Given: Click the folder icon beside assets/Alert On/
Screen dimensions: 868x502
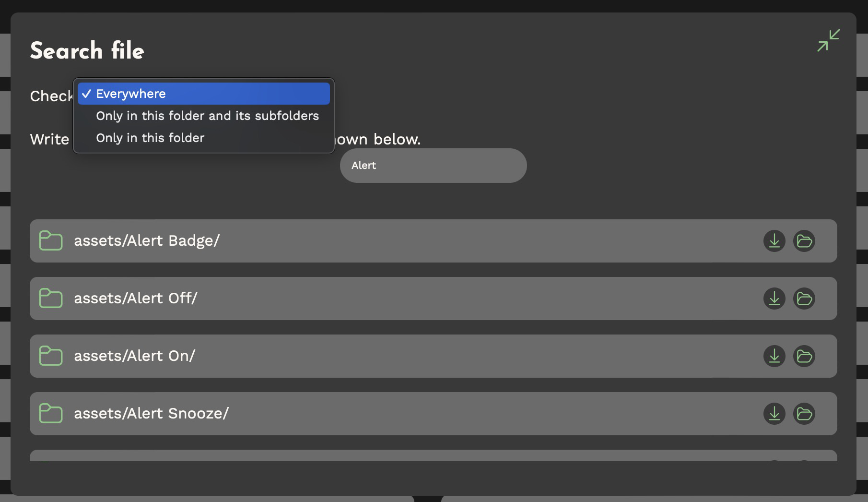Looking at the screenshot, I should (x=51, y=356).
